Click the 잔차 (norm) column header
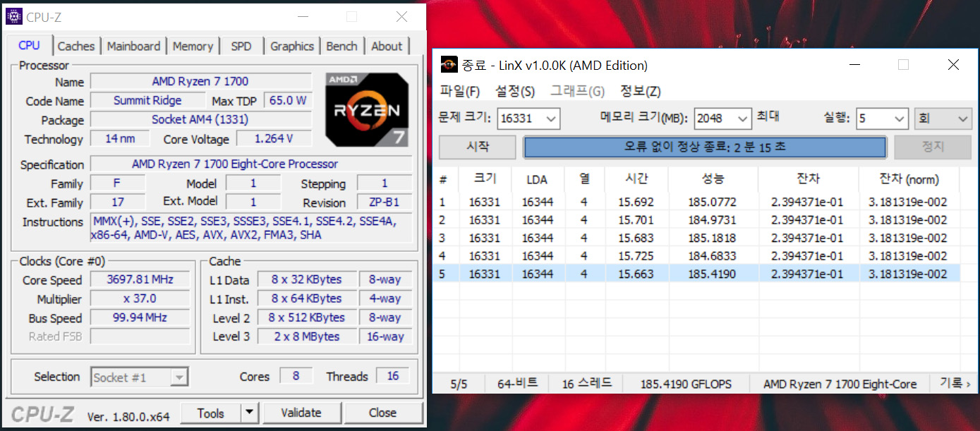This screenshot has width=980, height=431. (909, 179)
